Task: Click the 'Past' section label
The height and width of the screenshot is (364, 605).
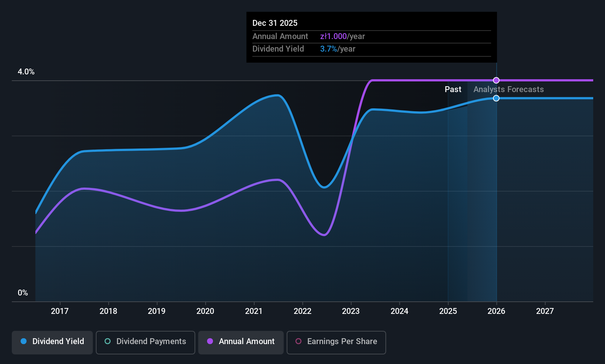Action: click(453, 89)
